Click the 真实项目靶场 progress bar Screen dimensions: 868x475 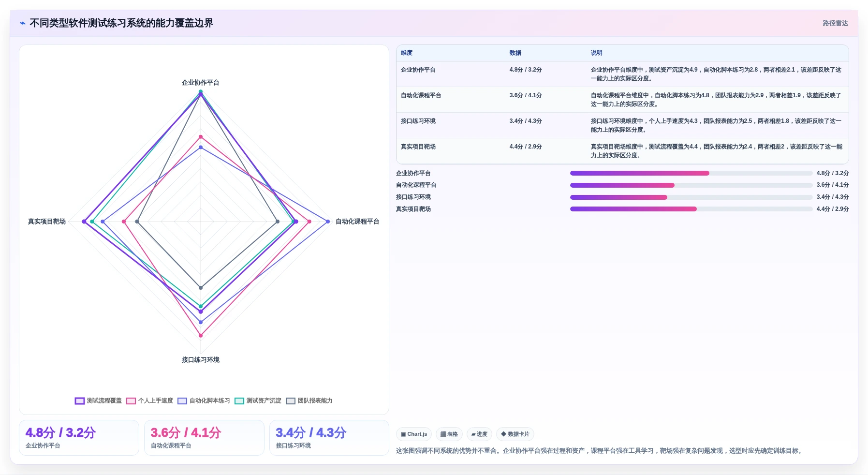(691, 209)
